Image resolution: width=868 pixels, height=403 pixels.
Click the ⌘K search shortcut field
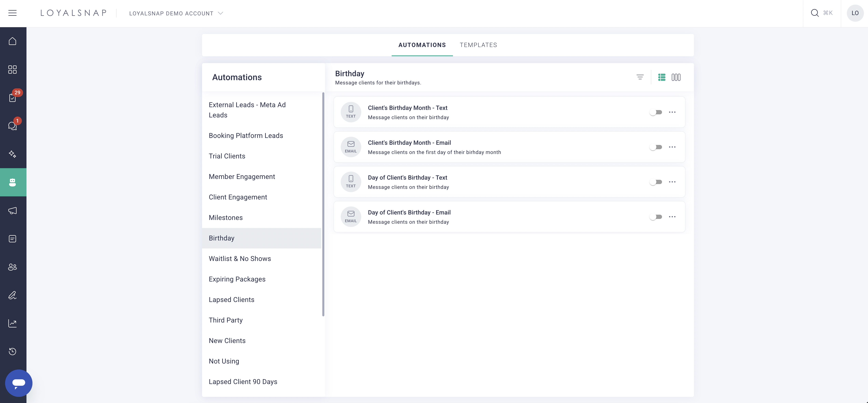pyautogui.click(x=828, y=13)
